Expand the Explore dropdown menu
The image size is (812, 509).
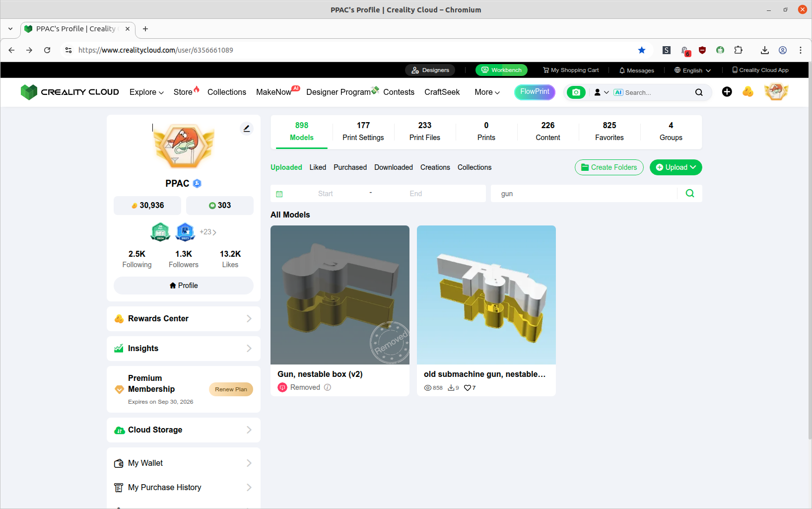146,92
